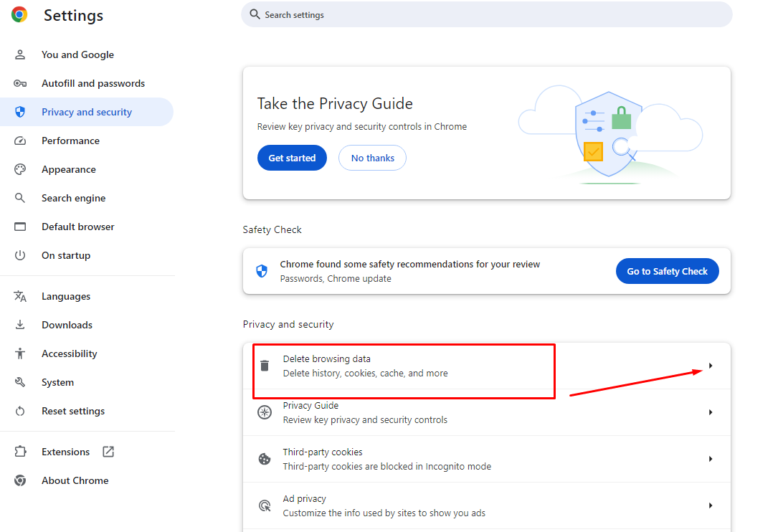The width and height of the screenshot is (778, 532).
Task: Open the Languages settings
Action: pos(86,296)
